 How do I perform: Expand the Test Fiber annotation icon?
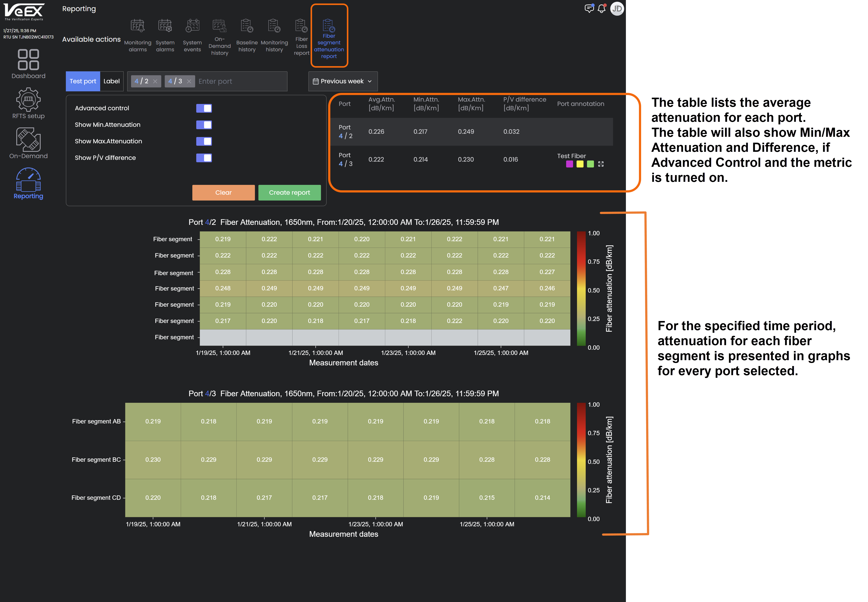601,164
